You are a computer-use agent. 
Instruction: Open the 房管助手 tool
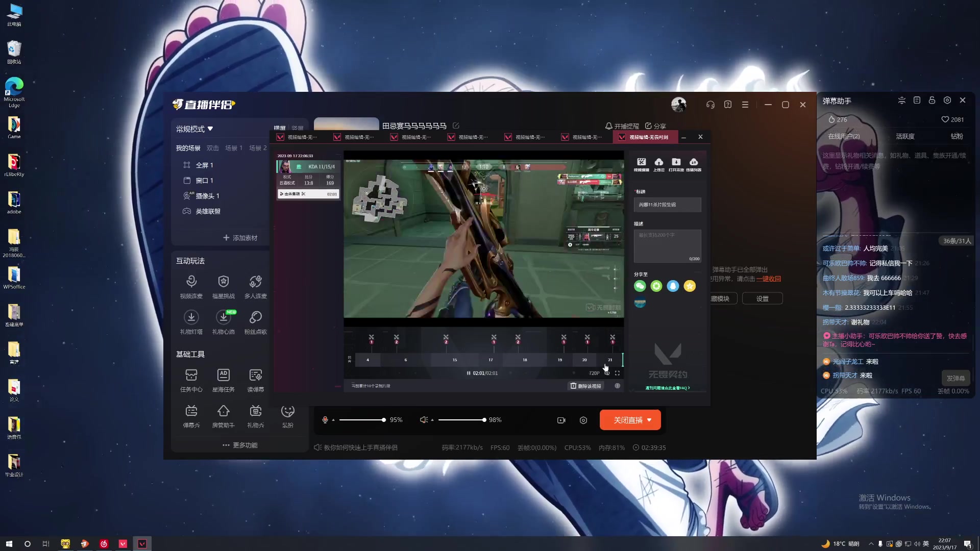(224, 416)
